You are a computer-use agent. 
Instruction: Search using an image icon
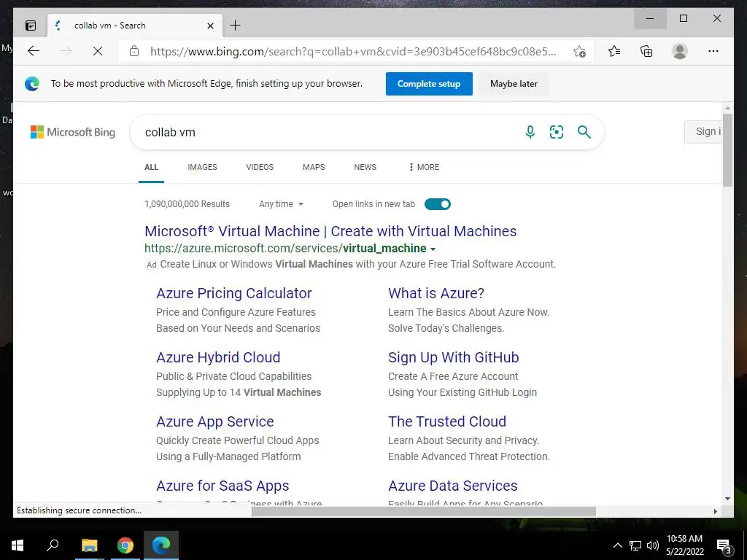[557, 132]
